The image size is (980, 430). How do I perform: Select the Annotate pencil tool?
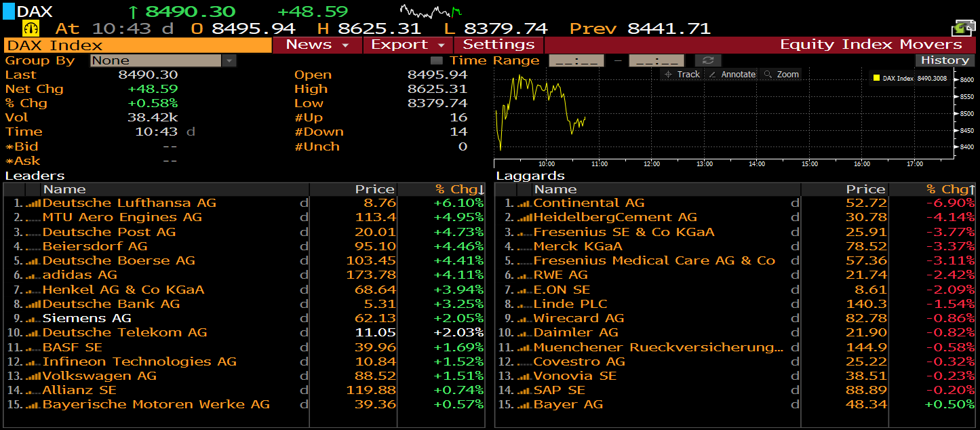731,75
